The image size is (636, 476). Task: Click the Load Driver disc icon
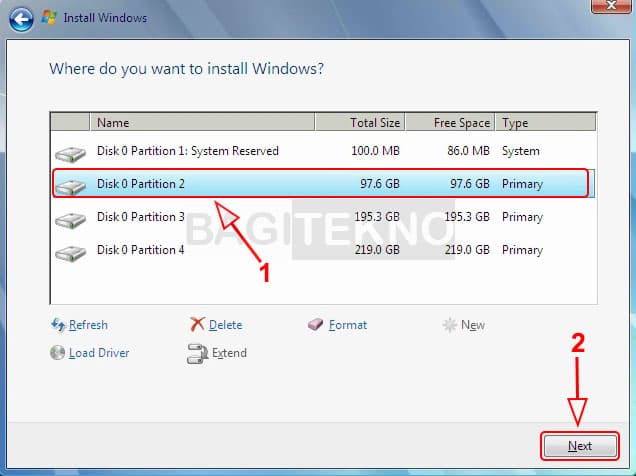[57, 353]
